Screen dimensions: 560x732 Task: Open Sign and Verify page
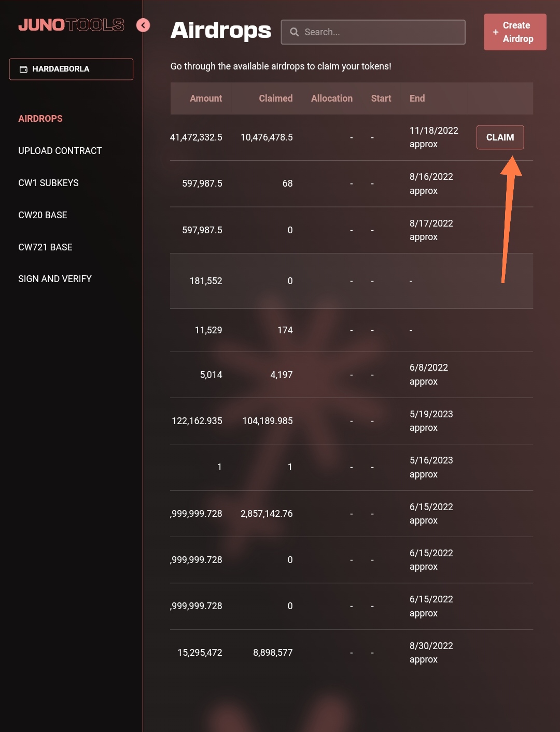[55, 279]
